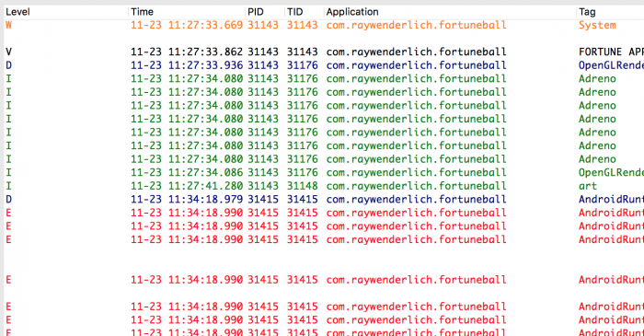The height and width of the screenshot is (336, 644).
Task: Click the Time column header
Action: pyautogui.click(x=142, y=12)
